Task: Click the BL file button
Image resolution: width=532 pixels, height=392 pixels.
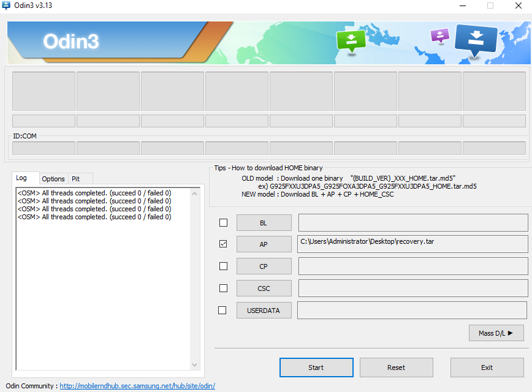Action: (264, 223)
